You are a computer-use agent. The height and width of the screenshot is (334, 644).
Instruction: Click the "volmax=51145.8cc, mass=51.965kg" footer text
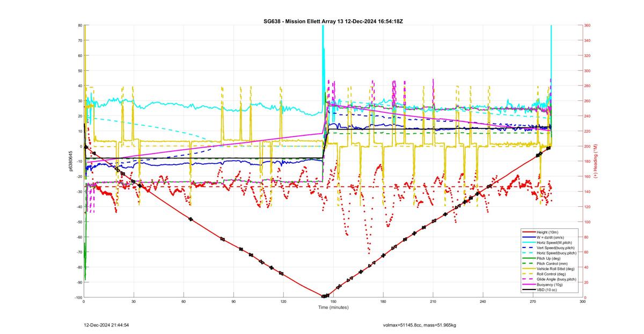419,325
